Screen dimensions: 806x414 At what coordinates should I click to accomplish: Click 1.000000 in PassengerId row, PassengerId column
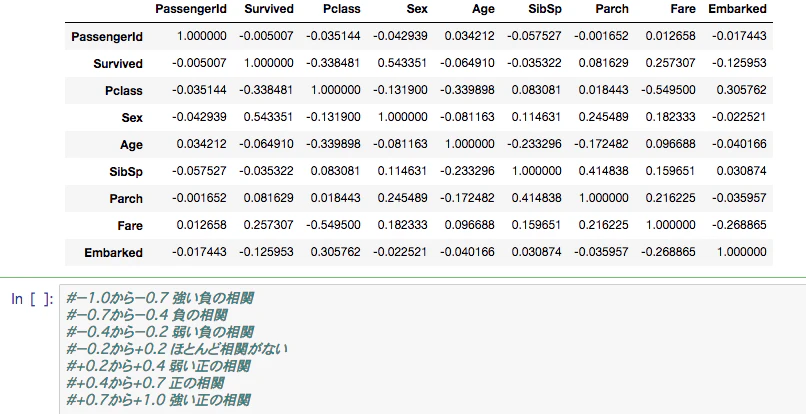202,35
